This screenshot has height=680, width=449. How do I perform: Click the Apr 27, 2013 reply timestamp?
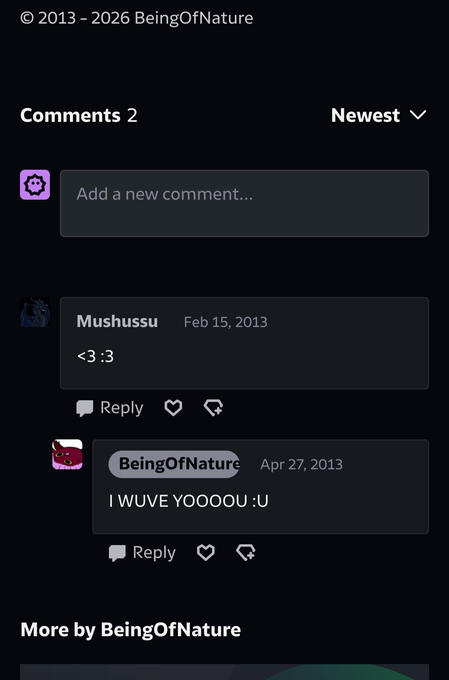(x=302, y=464)
